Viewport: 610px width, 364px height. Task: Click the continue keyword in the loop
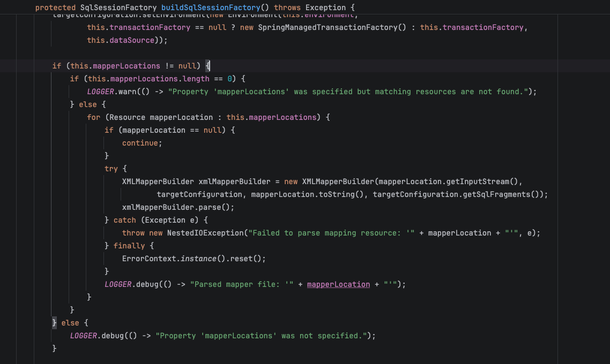point(140,143)
